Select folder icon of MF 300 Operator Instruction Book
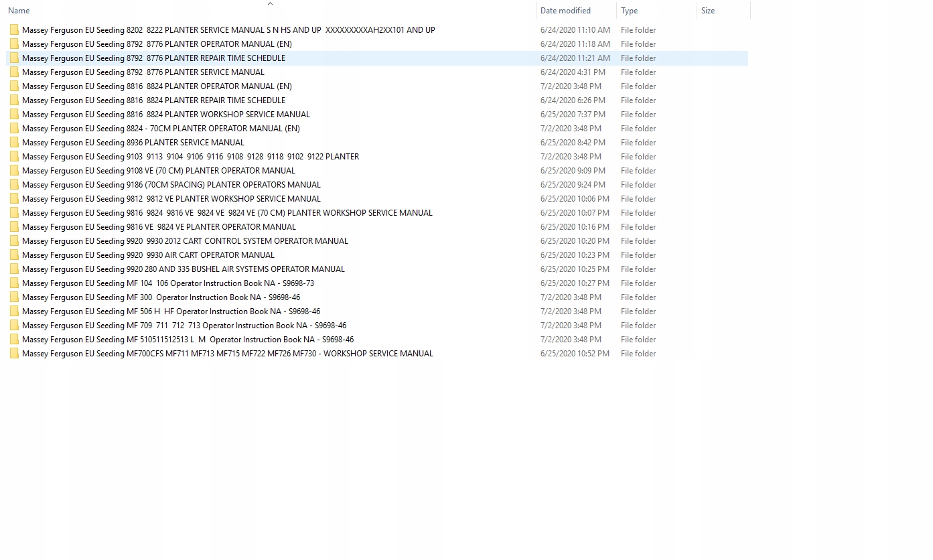933x560 pixels. point(14,297)
